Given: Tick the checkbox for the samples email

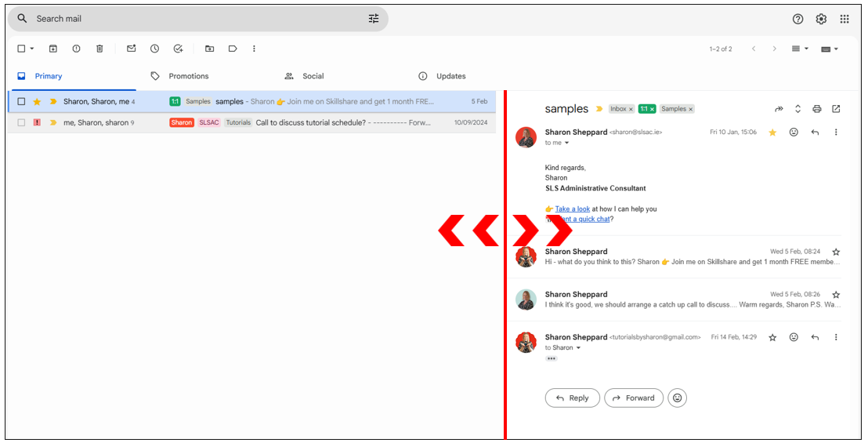Looking at the screenshot, I should pyautogui.click(x=22, y=102).
